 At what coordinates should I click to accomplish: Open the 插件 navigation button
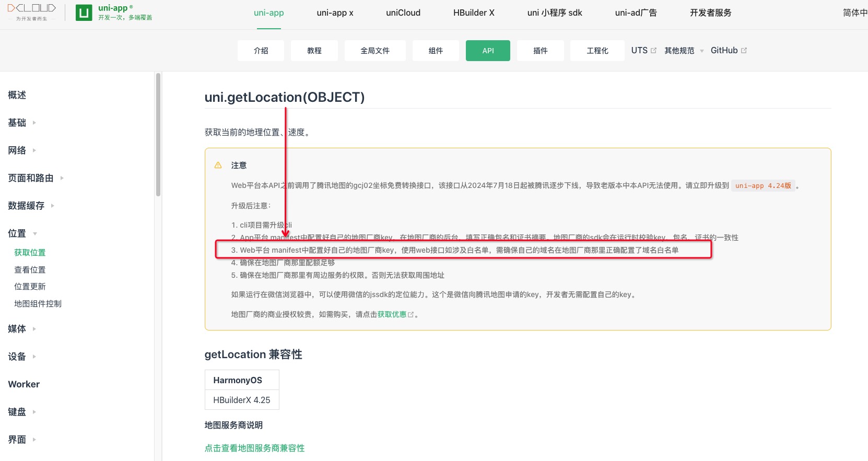540,51
